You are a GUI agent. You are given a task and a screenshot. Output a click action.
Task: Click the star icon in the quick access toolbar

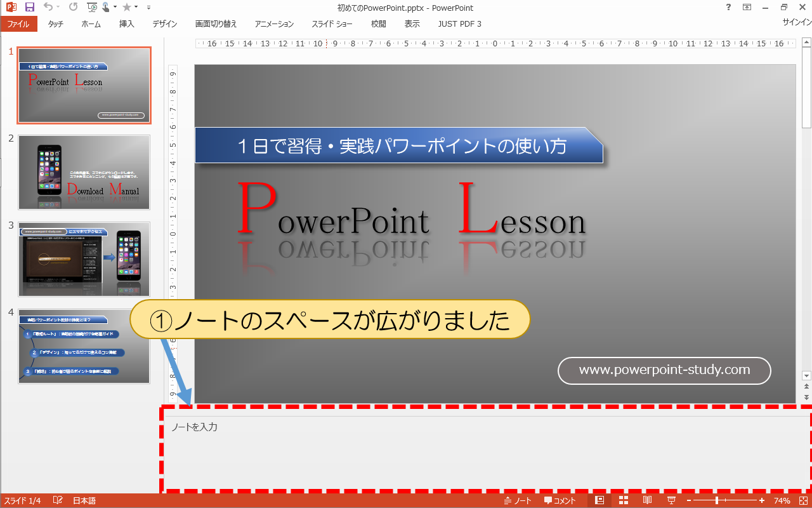pos(127,8)
